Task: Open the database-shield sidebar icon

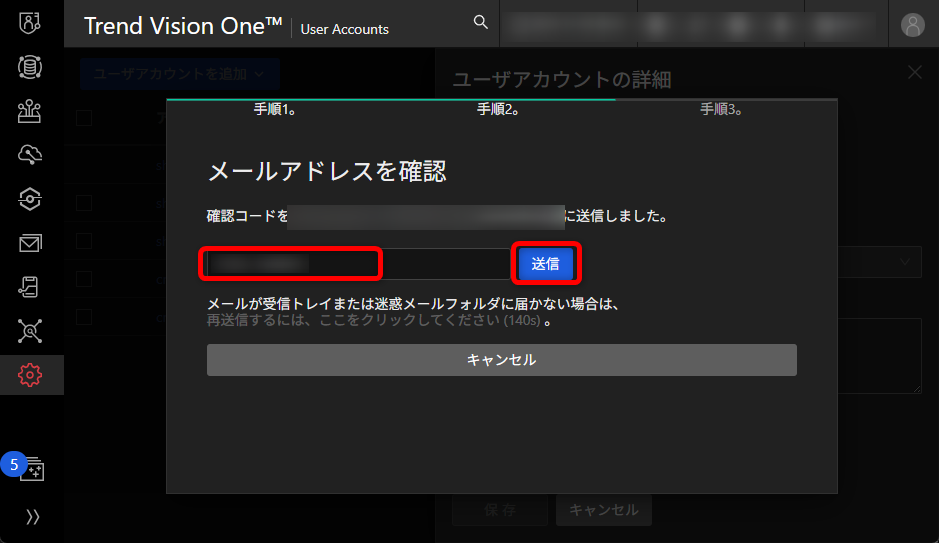Action: pos(29,67)
